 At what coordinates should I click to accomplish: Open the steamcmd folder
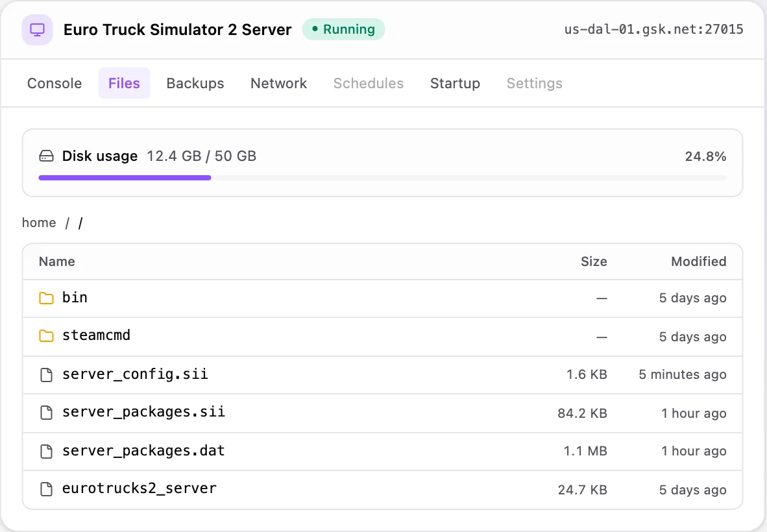coord(97,335)
